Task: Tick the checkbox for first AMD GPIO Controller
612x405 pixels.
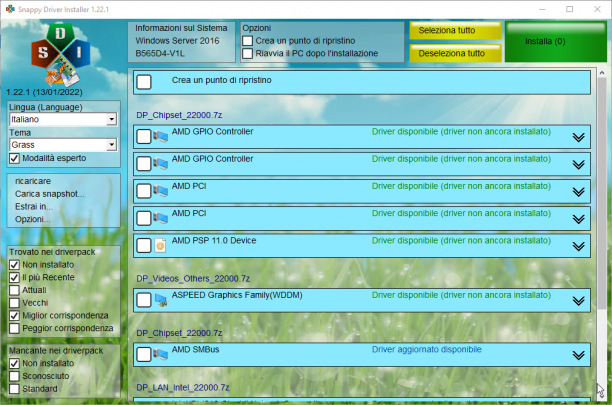Action: 144,137
